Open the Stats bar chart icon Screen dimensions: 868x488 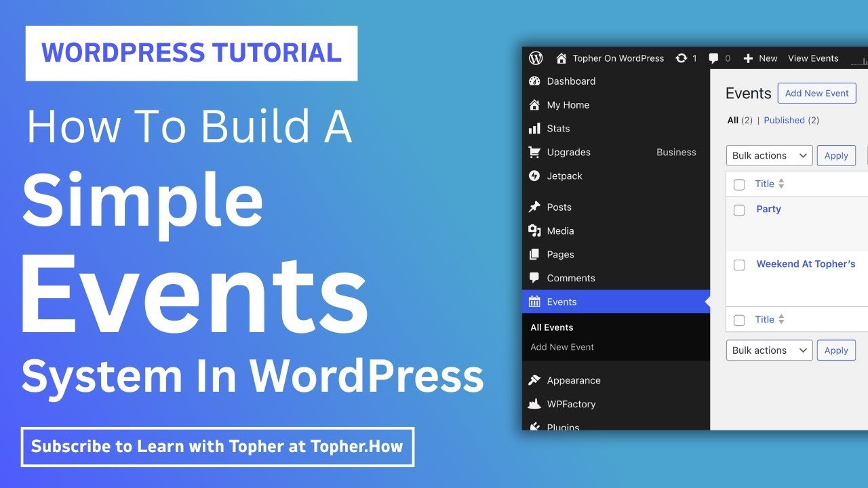coord(534,129)
